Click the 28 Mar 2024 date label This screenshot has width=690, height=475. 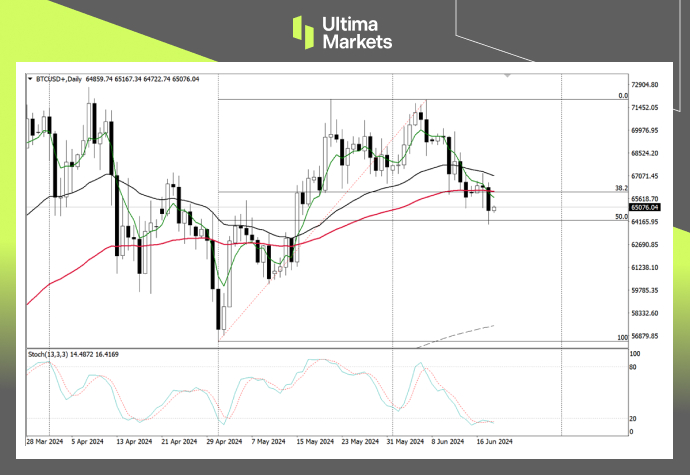click(x=43, y=440)
